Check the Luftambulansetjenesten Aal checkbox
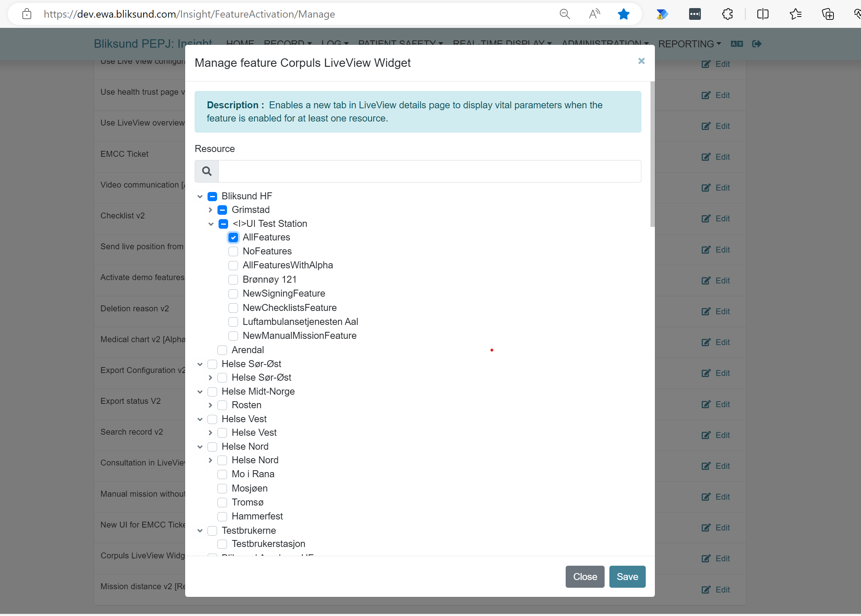 (233, 322)
